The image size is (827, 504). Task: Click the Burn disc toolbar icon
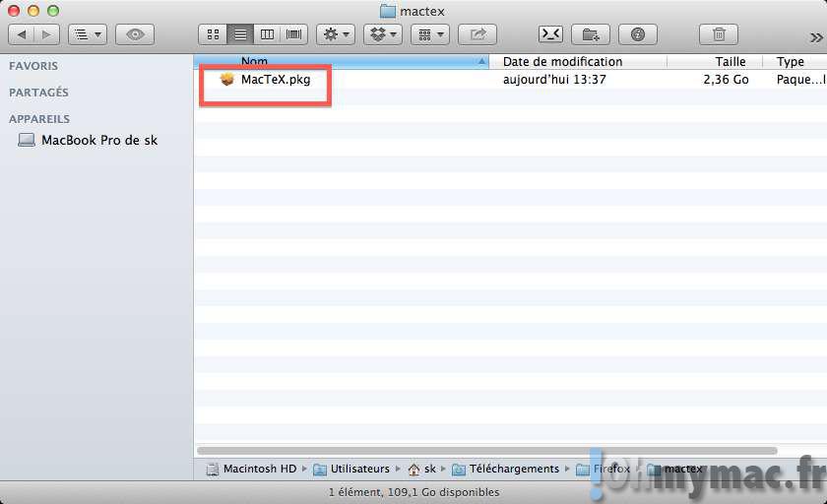638,34
